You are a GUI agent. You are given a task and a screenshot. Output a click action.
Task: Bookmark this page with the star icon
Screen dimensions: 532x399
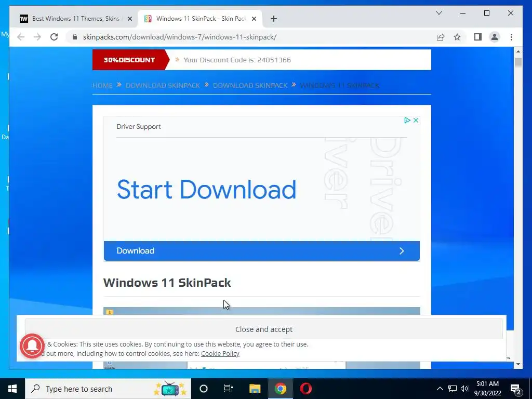coord(457,37)
